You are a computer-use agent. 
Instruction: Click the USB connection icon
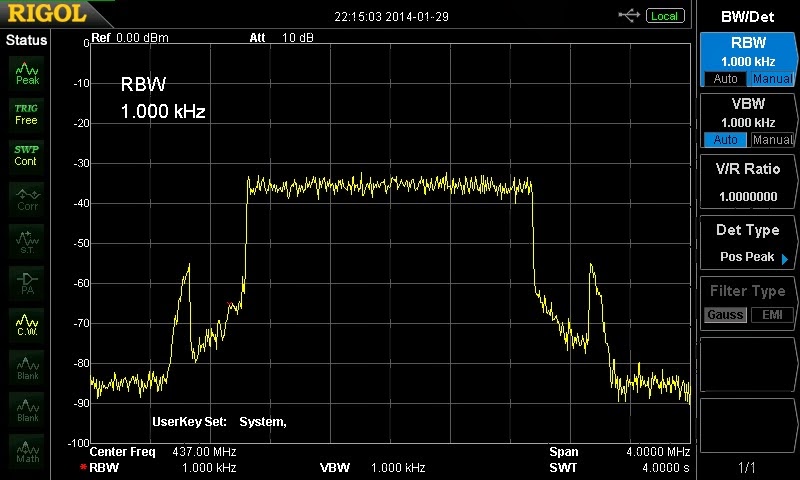tap(629, 16)
